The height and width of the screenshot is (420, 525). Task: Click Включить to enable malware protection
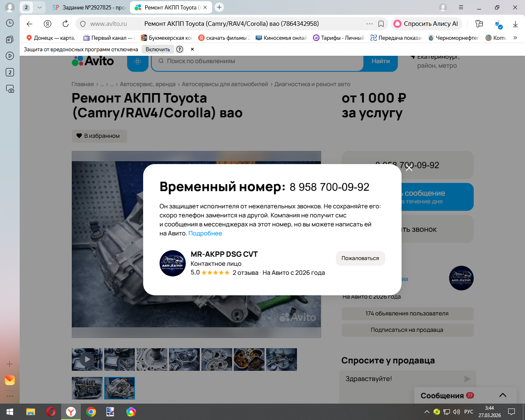click(158, 49)
